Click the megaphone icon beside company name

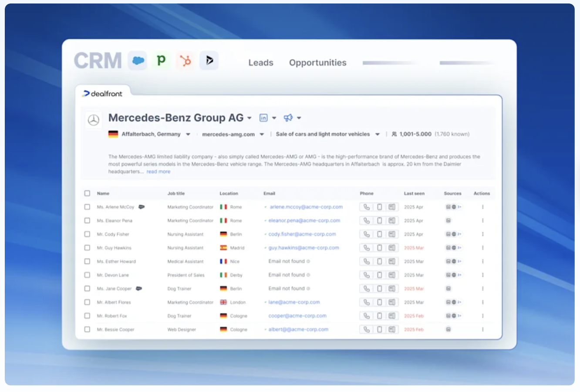click(x=288, y=118)
